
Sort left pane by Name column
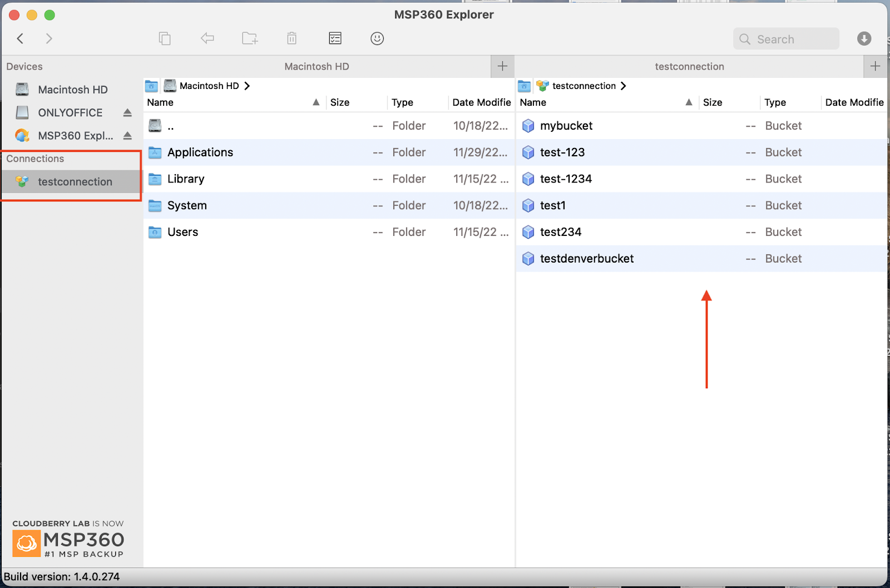tap(234, 102)
